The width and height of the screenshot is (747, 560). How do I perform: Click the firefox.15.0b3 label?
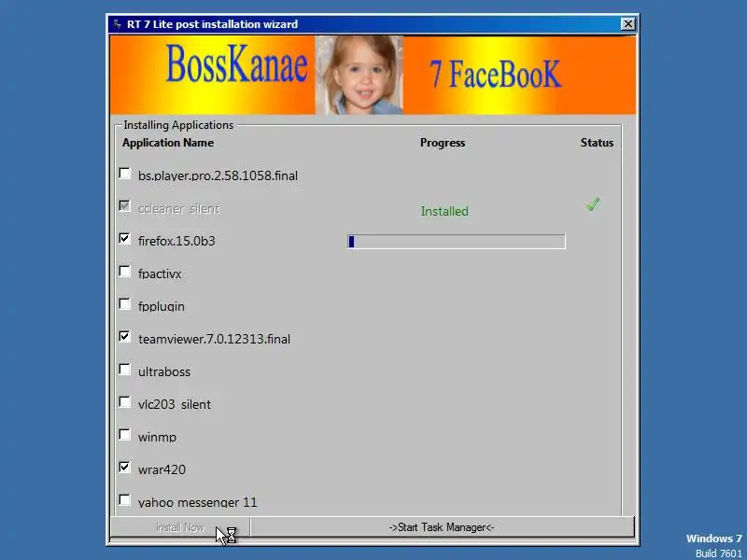pos(176,241)
